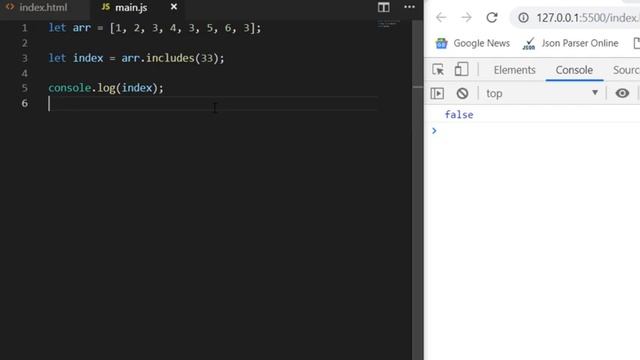Go back in the browser
Screen dimensions: 640x360
coord(441,18)
